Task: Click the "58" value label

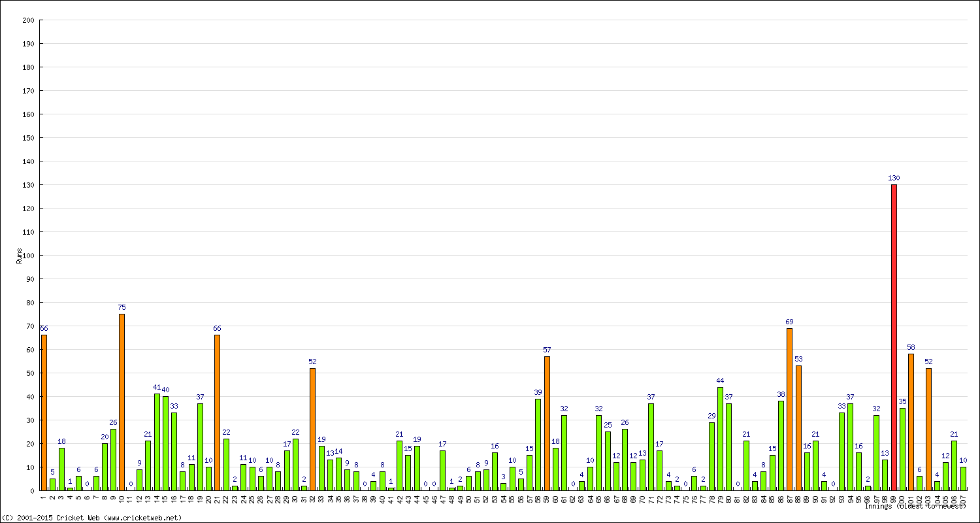Action: click(911, 347)
